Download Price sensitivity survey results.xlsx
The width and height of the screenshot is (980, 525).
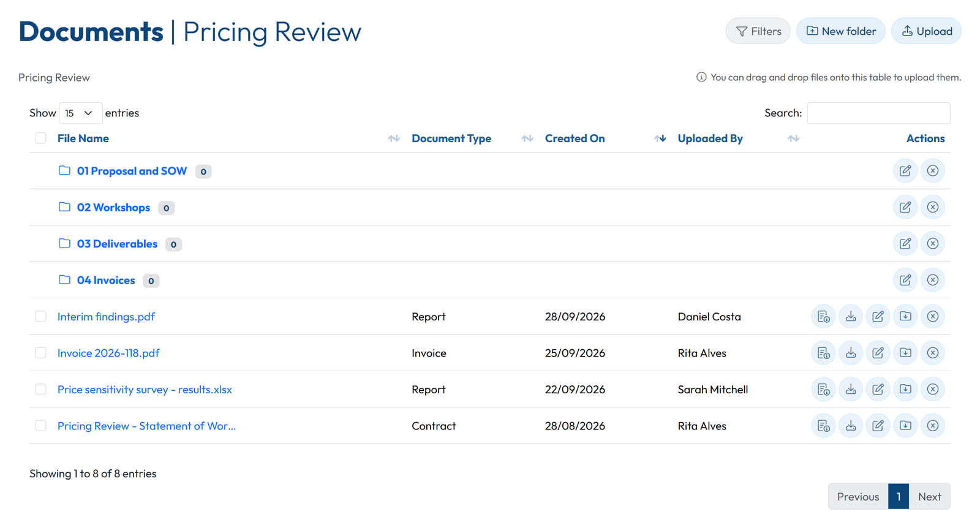tap(851, 390)
